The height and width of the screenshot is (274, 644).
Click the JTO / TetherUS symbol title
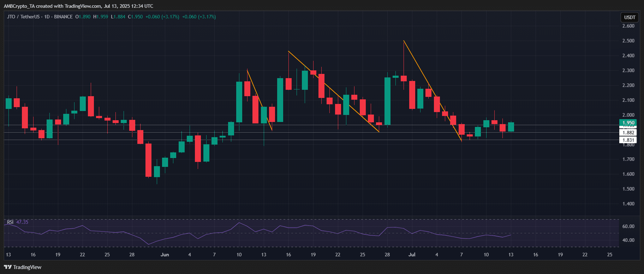pyautogui.click(x=23, y=17)
